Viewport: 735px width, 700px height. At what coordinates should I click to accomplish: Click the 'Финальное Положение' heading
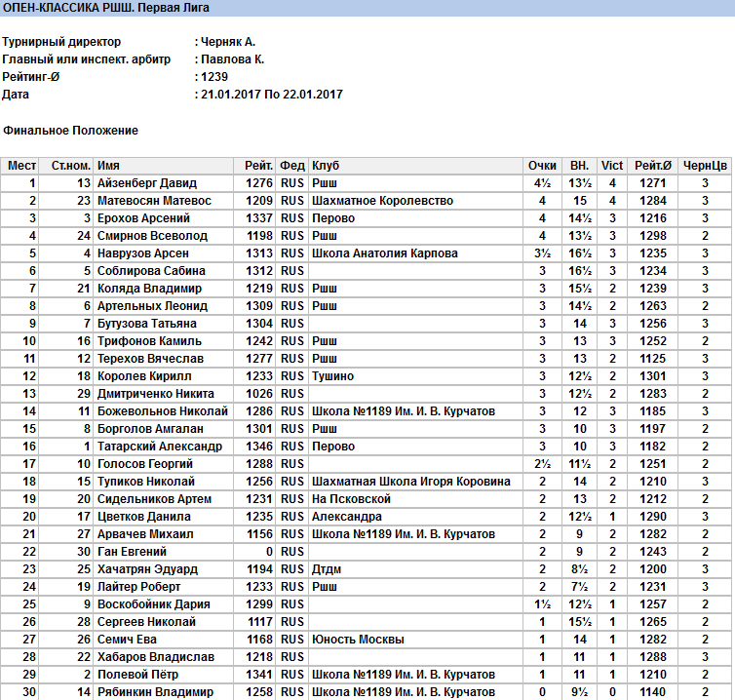[x=70, y=131]
